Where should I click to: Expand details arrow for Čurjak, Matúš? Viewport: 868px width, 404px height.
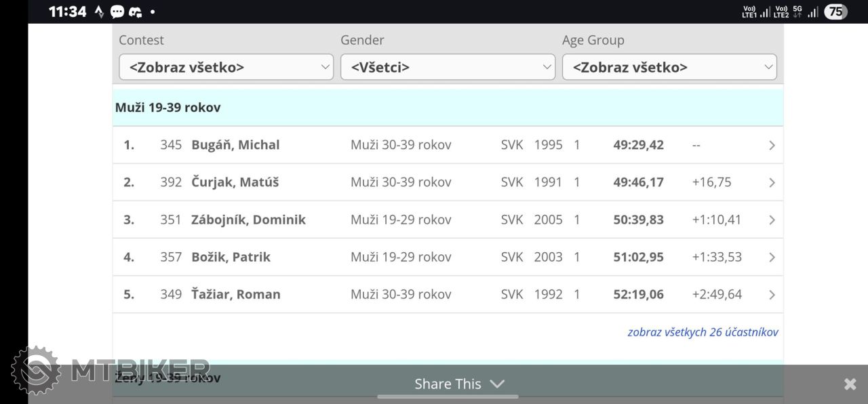click(772, 182)
